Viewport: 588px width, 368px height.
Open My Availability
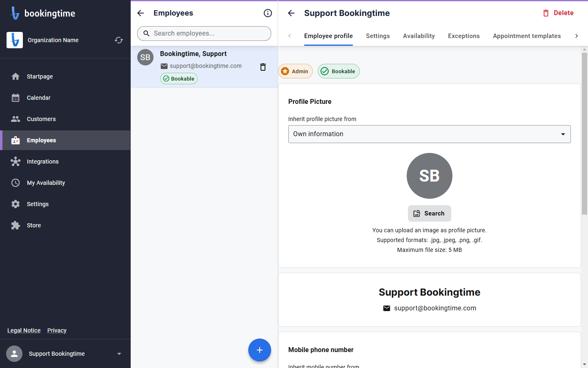click(65, 183)
